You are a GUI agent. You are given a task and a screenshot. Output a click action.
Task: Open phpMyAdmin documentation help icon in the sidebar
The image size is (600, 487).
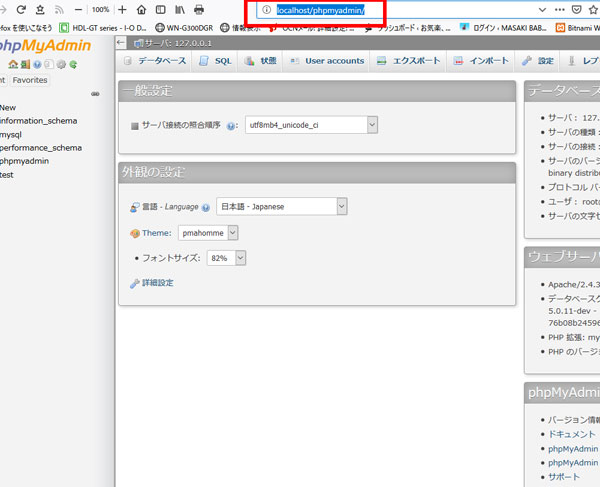[x=37, y=64]
